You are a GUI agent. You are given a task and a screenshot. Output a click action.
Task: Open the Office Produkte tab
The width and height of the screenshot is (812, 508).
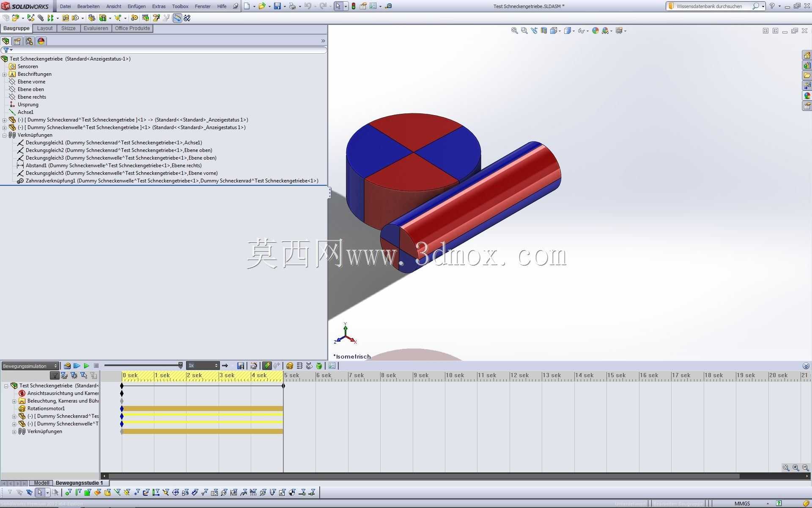coord(132,28)
